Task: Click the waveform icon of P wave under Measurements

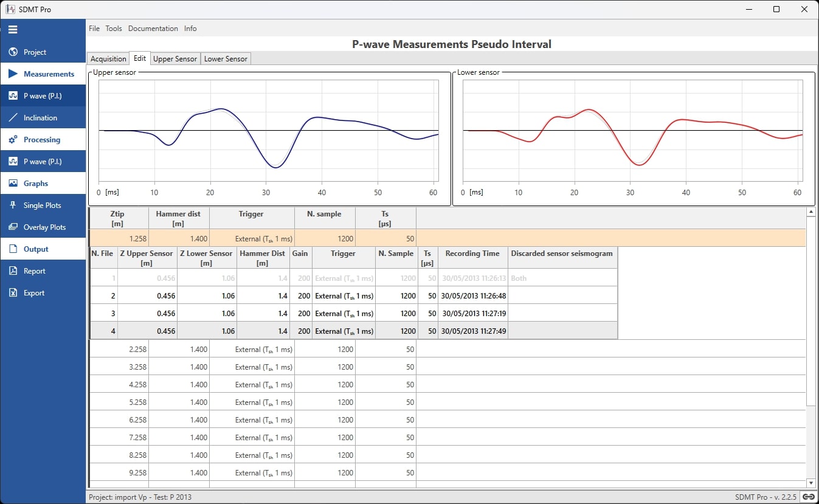Action: point(13,96)
